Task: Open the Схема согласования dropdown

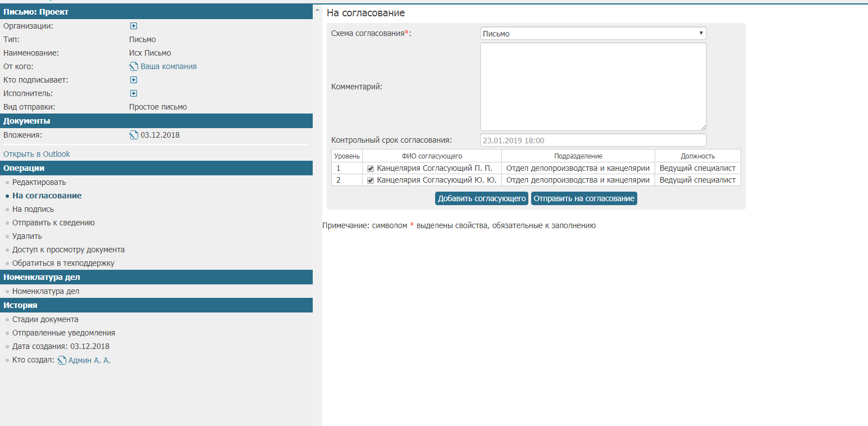Action: pyautogui.click(x=593, y=34)
